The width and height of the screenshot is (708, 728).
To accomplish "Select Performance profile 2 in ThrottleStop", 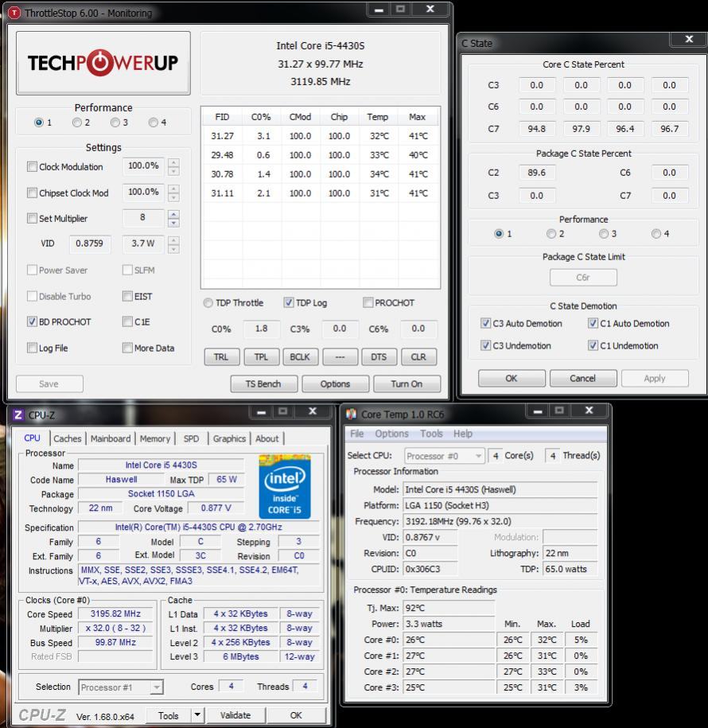I will pos(77,123).
